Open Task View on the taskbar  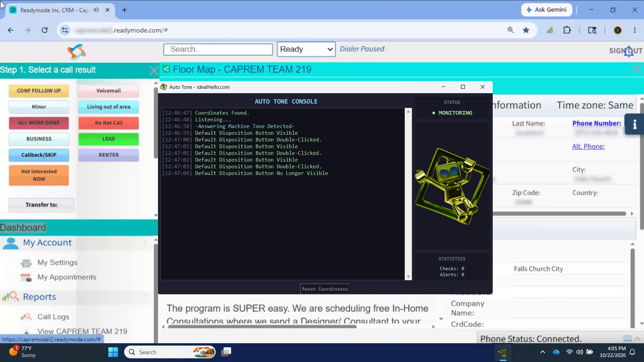click(226, 352)
